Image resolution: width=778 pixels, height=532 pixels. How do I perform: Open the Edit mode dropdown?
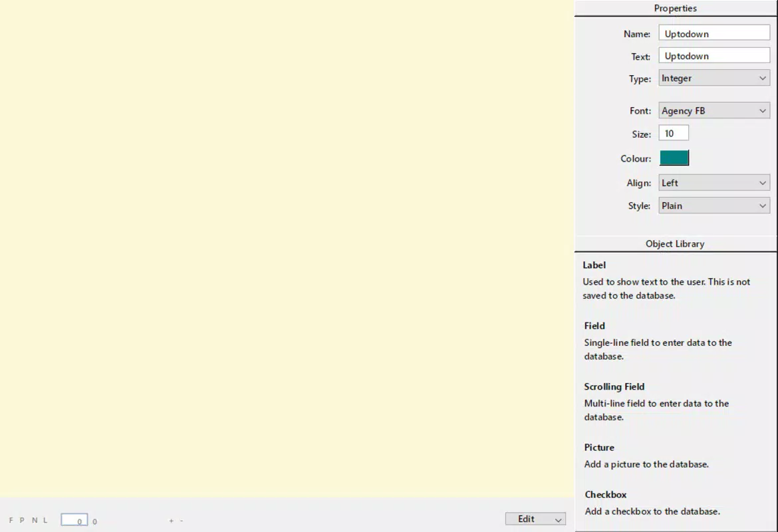(535, 519)
